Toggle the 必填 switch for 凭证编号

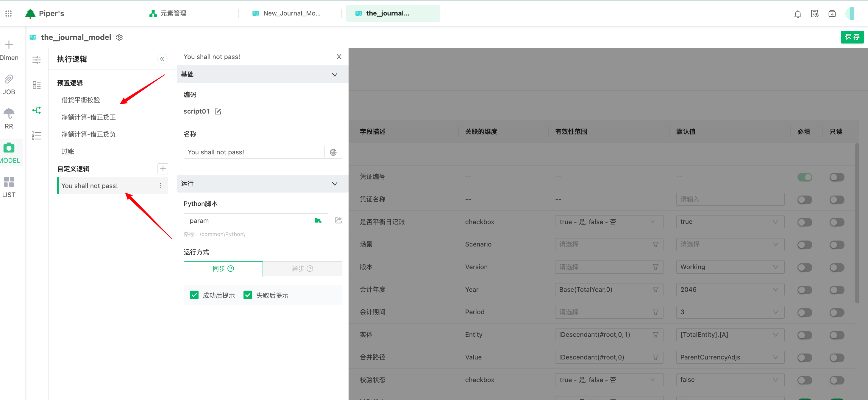tap(804, 177)
